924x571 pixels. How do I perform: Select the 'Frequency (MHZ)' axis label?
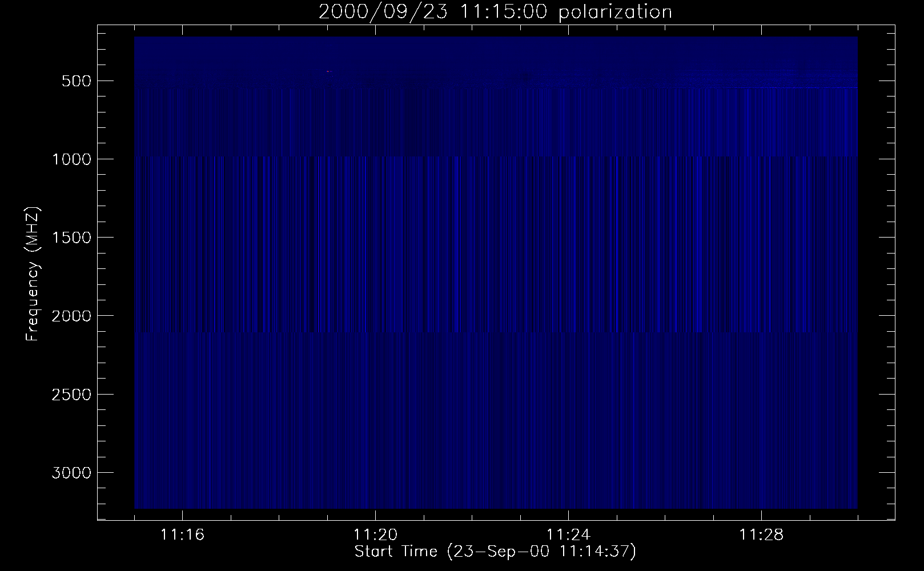coord(33,275)
